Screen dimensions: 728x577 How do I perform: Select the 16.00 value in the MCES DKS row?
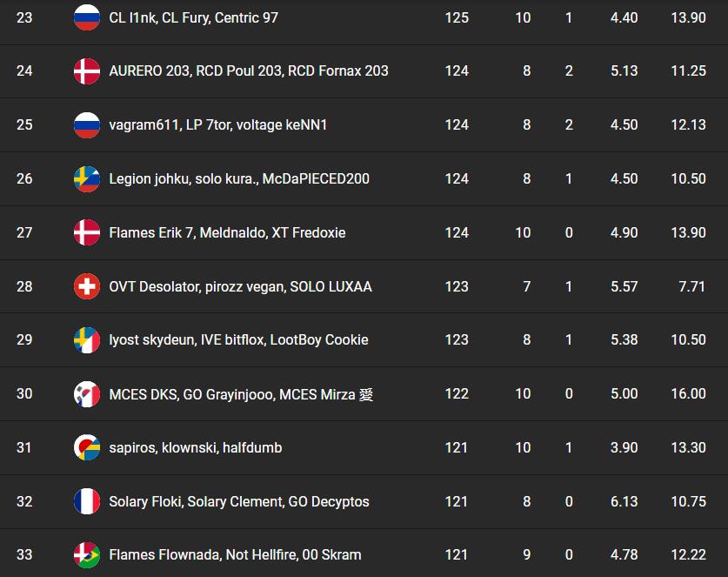pyautogui.click(x=688, y=394)
